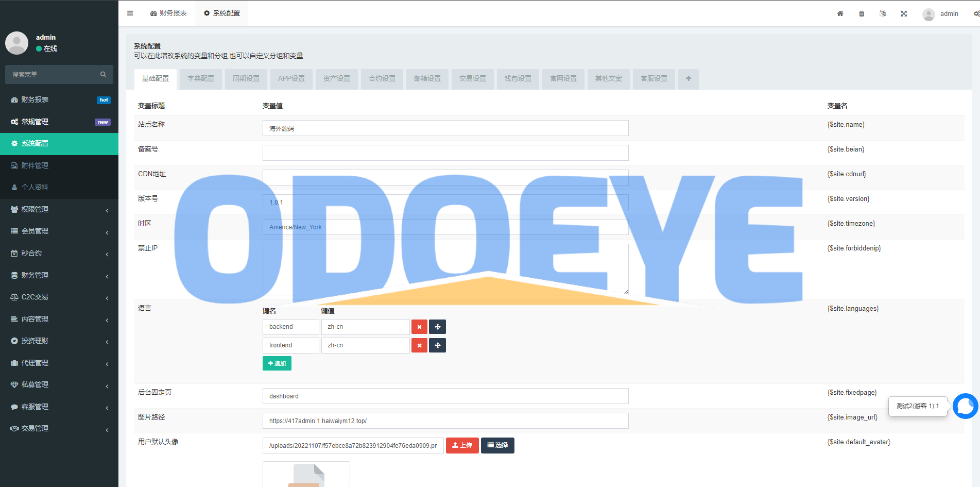Screen dimensions: 980x487
Task: Select the 邮箱设置 tab
Action: [427, 79]
